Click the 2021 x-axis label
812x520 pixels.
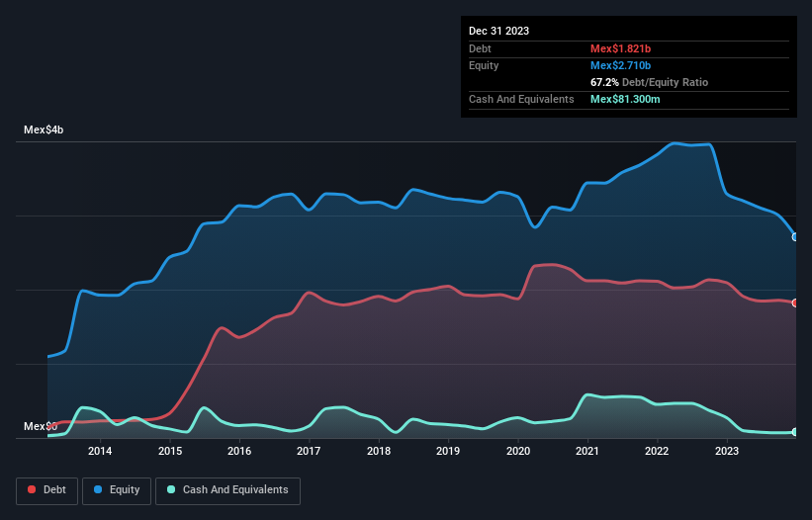587,451
